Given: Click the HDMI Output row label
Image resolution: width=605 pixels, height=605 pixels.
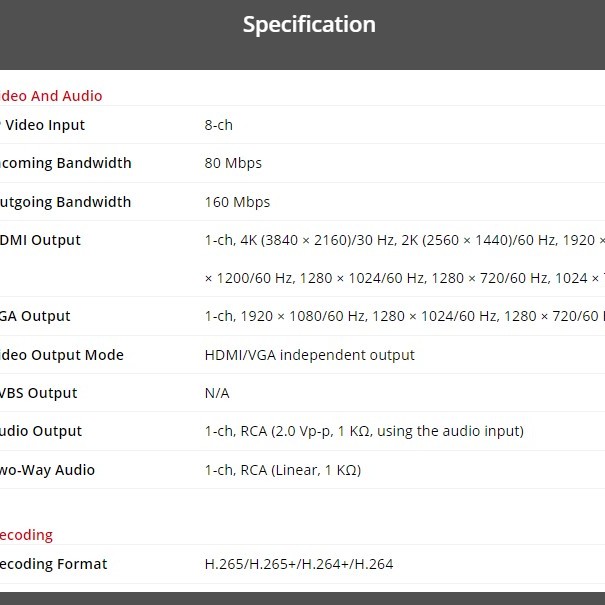Looking at the screenshot, I should (x=41, y=240).
